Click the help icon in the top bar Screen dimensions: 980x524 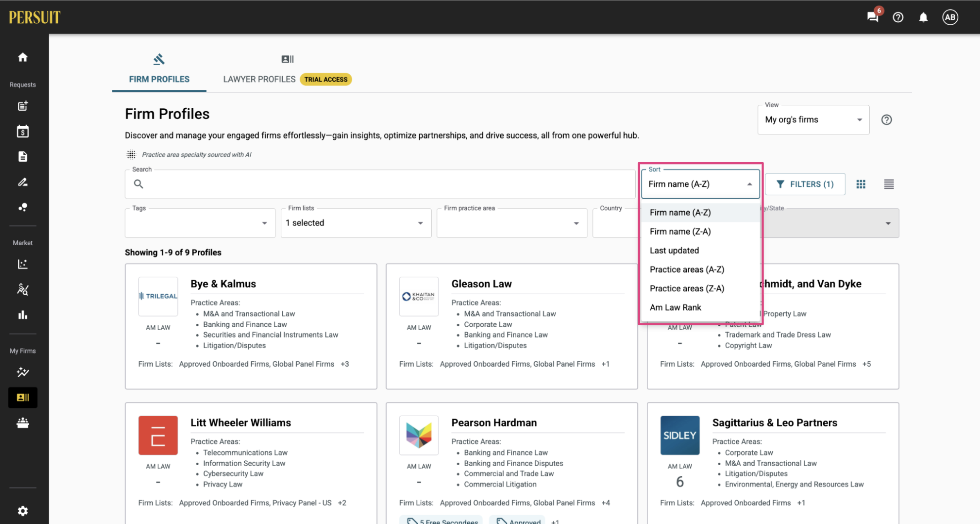pos(898,17)
